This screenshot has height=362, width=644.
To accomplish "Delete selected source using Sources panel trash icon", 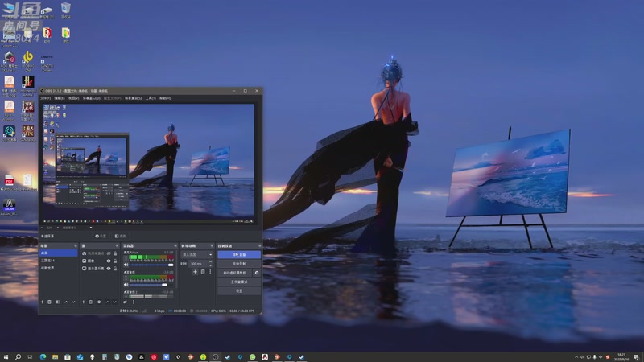I will point(91,302).
